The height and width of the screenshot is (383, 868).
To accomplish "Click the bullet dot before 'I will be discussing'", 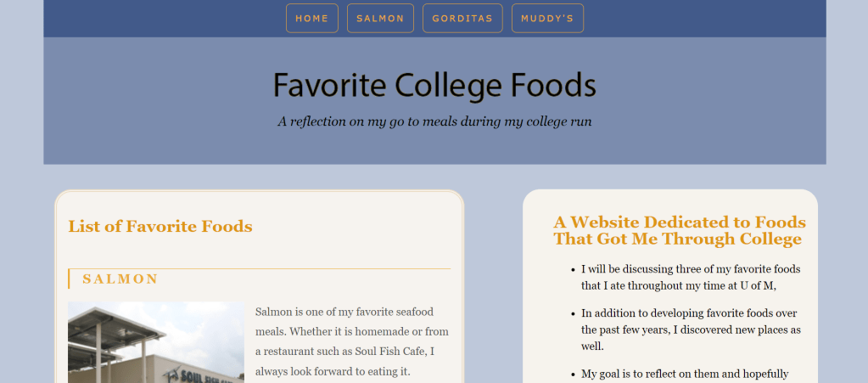I will click(x=573, y=269).
